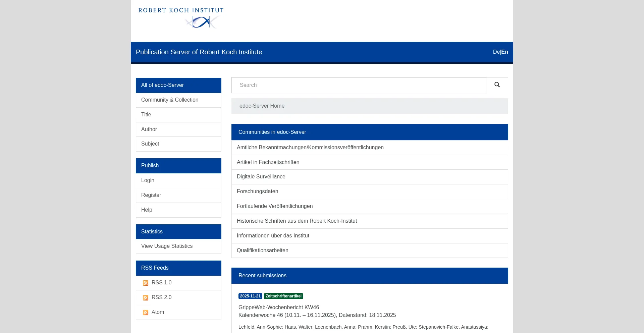The width and height of the screenshot is (644, 333).
Task: Open the Forschungsdaten community
Action: coord(257,191)
